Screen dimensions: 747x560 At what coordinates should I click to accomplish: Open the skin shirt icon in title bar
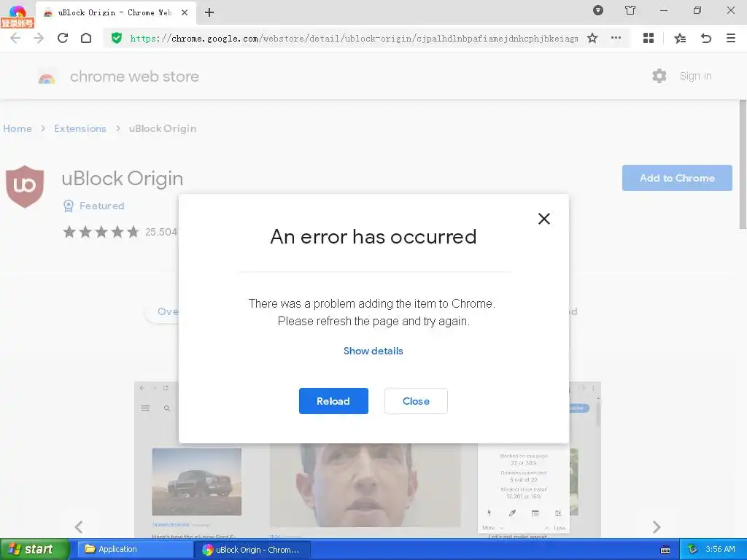pyautogui.click(x=630, y=10)
